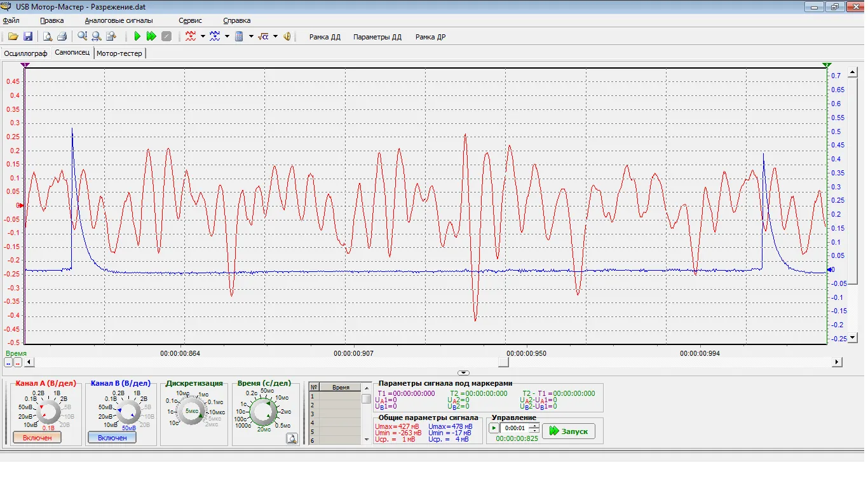
Task: Click the Рамка ДД button
Action: coord(325,37)
